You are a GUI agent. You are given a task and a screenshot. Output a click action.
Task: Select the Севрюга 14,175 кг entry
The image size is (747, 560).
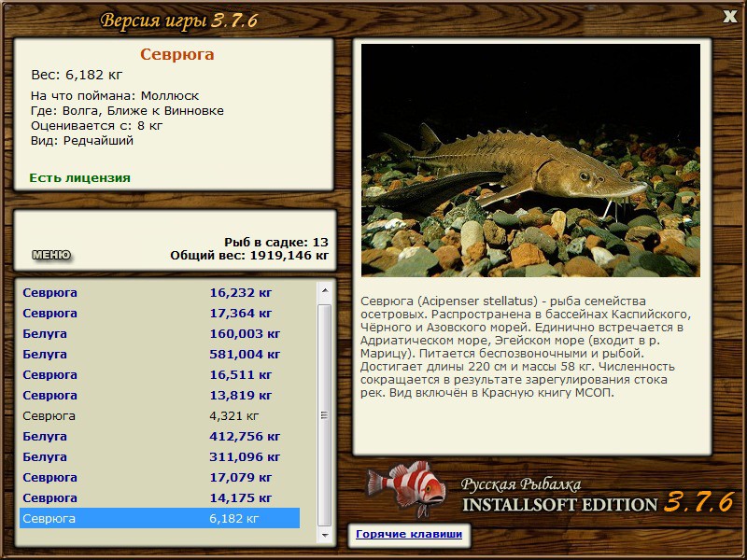click(160, 497)
